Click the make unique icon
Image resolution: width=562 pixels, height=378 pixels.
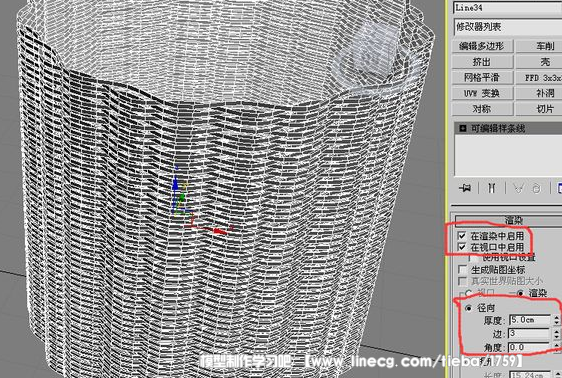(518, 188)
